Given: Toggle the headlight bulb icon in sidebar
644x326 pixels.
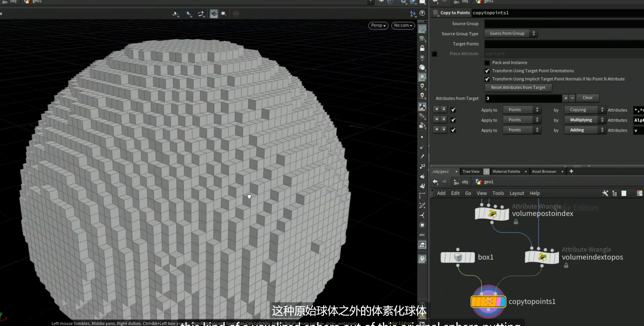Looking at the screenshot, I should 422,77.
